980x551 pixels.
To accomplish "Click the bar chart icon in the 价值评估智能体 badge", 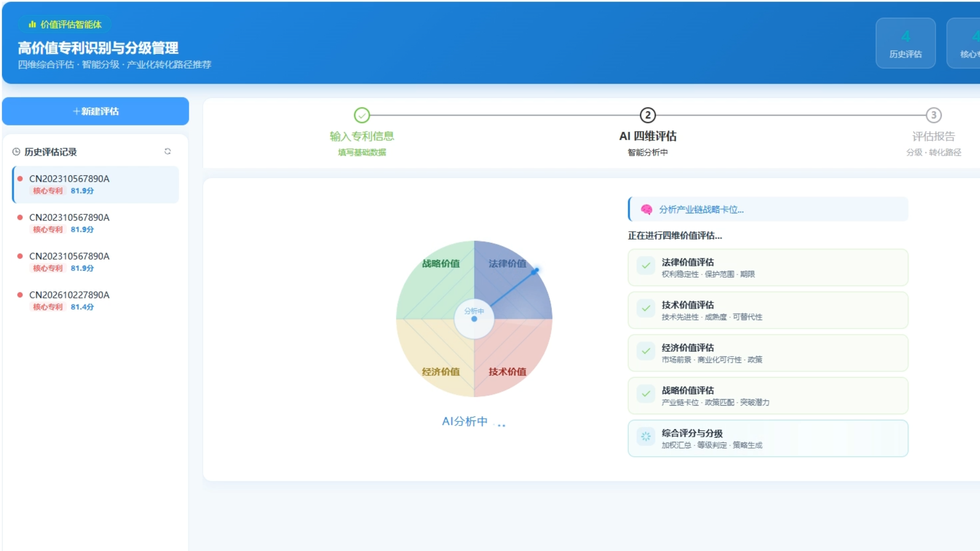I will 33,24.
